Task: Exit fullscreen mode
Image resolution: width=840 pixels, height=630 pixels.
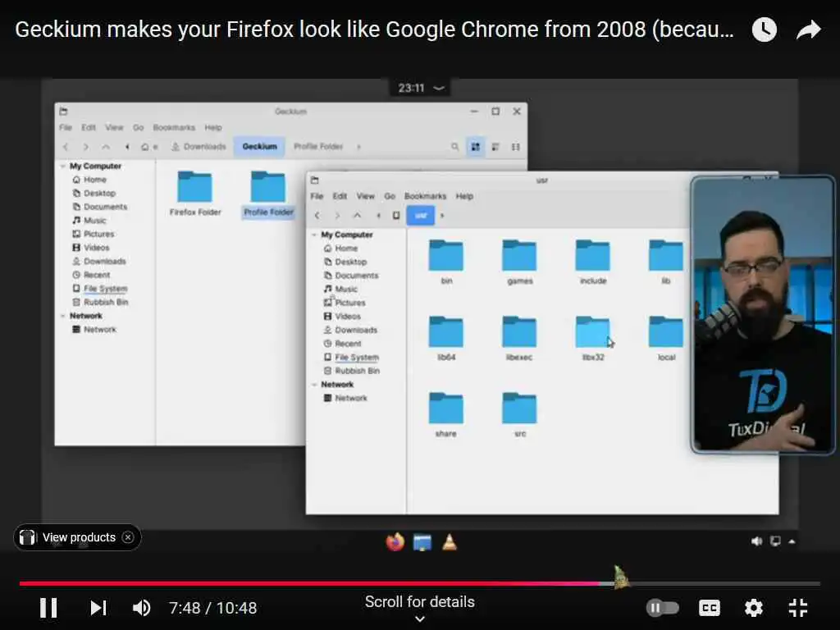Action: 798,608
